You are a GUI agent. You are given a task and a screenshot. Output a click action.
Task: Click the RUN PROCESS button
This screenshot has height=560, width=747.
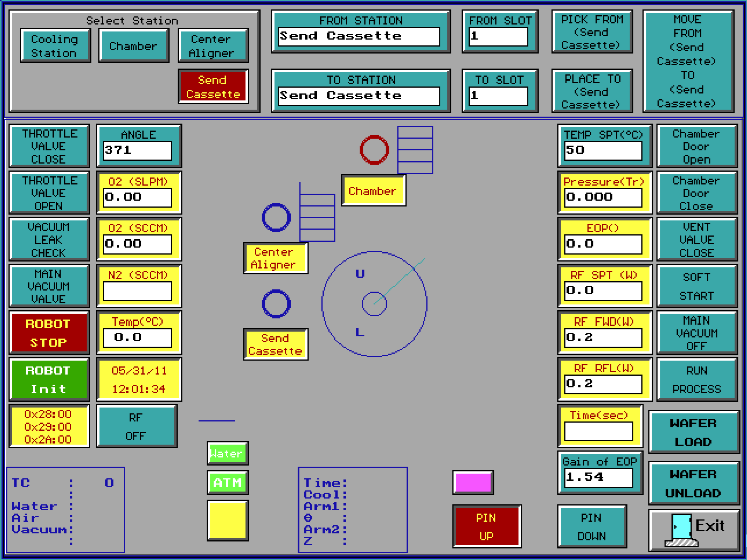[x=697, y=380]
